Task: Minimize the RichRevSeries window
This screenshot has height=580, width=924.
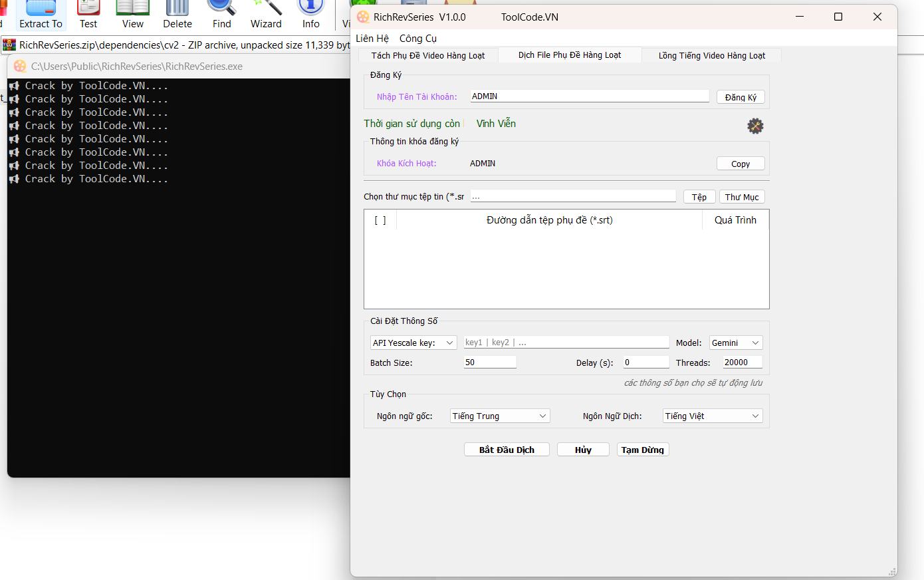Action: [x=800, y=17]
